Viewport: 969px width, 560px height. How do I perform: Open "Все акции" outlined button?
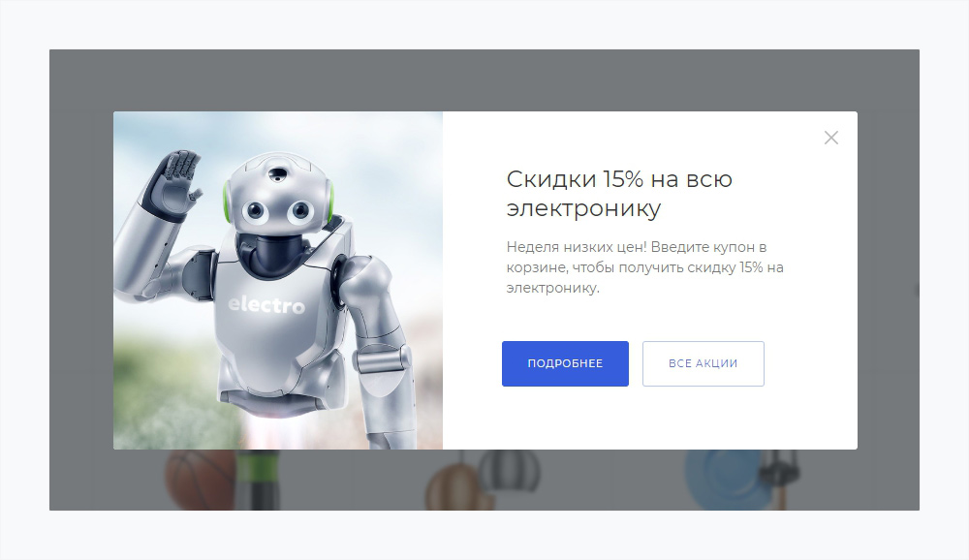(703, 363)
